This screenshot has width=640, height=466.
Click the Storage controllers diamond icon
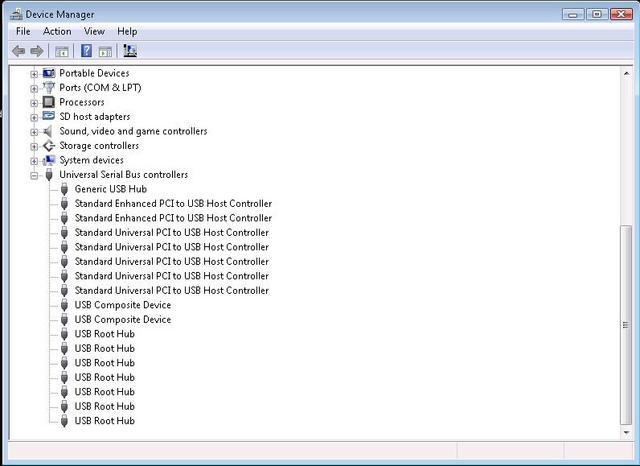pos(49,146)
